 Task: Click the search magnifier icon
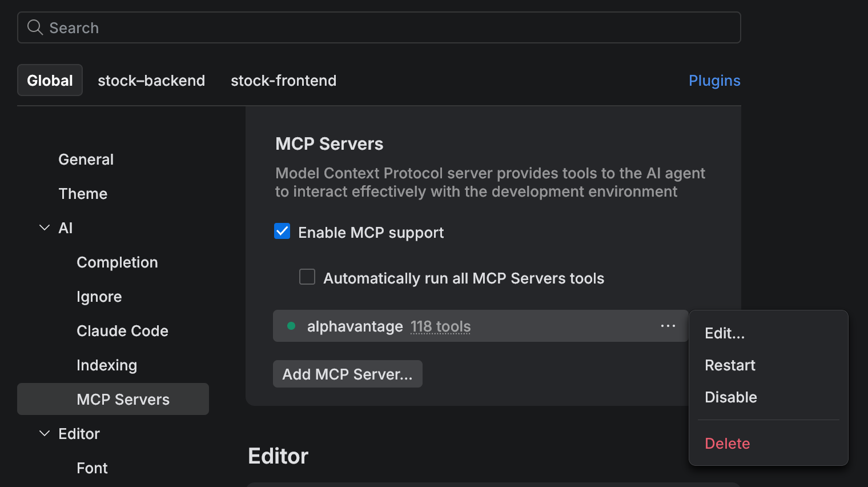click(x=35, y=27)
